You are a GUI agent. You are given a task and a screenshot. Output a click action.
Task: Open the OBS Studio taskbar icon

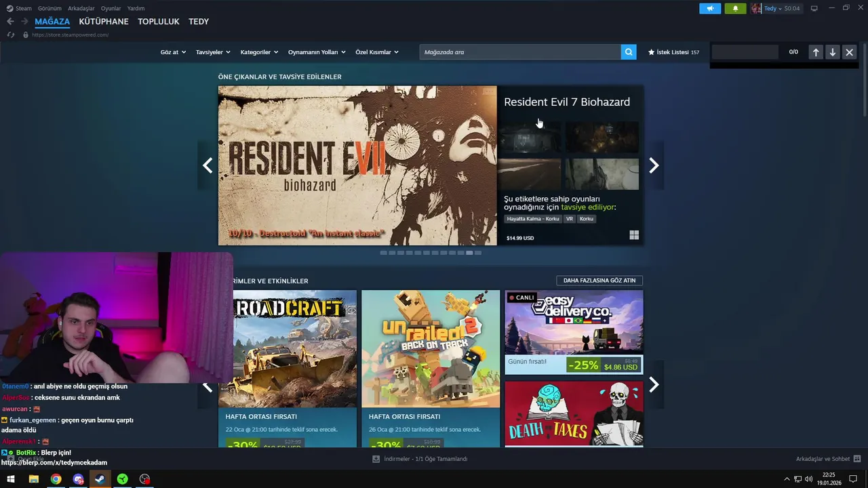(x=144, y=479)
